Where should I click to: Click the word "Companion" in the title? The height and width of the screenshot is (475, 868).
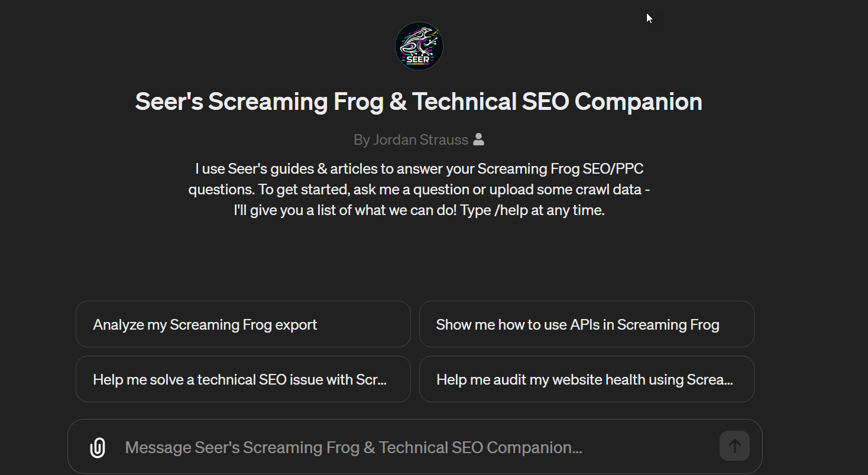[x=638, y=102]
